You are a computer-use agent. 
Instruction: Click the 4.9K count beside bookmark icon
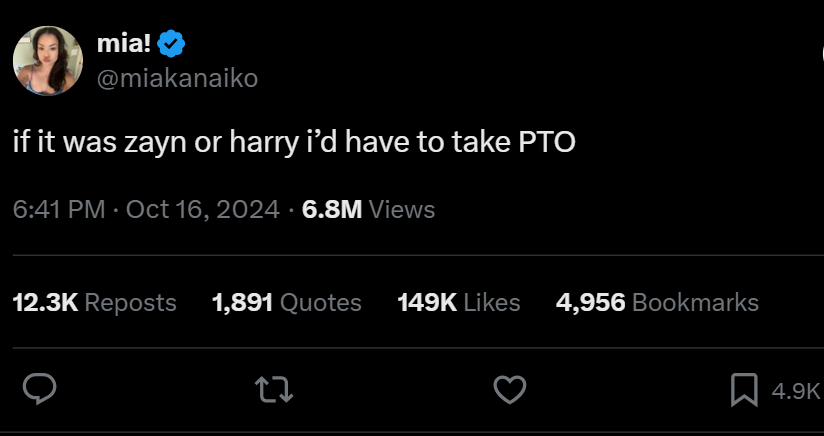click(795, 391)
